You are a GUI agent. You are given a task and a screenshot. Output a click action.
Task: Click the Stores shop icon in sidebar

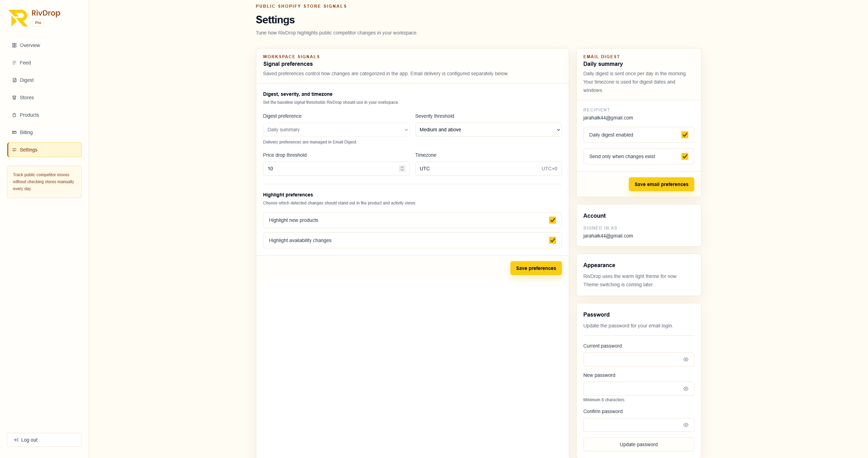(14, 98)
